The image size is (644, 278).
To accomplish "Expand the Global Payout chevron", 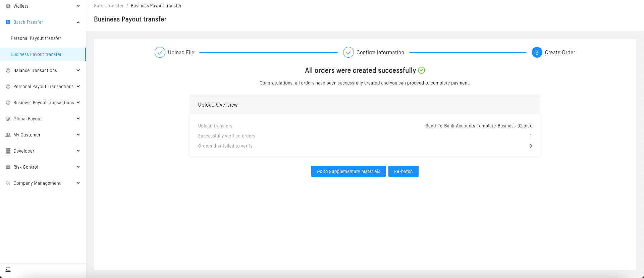I will pyautogui.click(x=78, y=119).
